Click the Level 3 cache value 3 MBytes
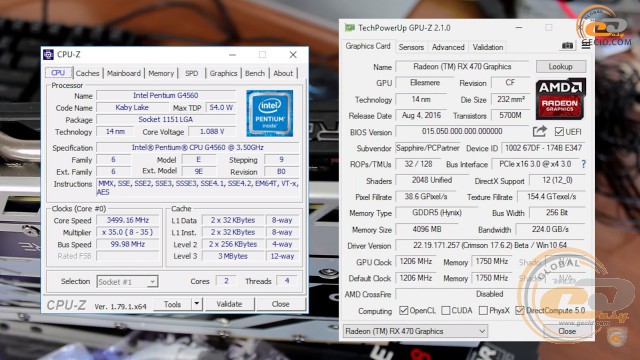 (x=233, y=256)
